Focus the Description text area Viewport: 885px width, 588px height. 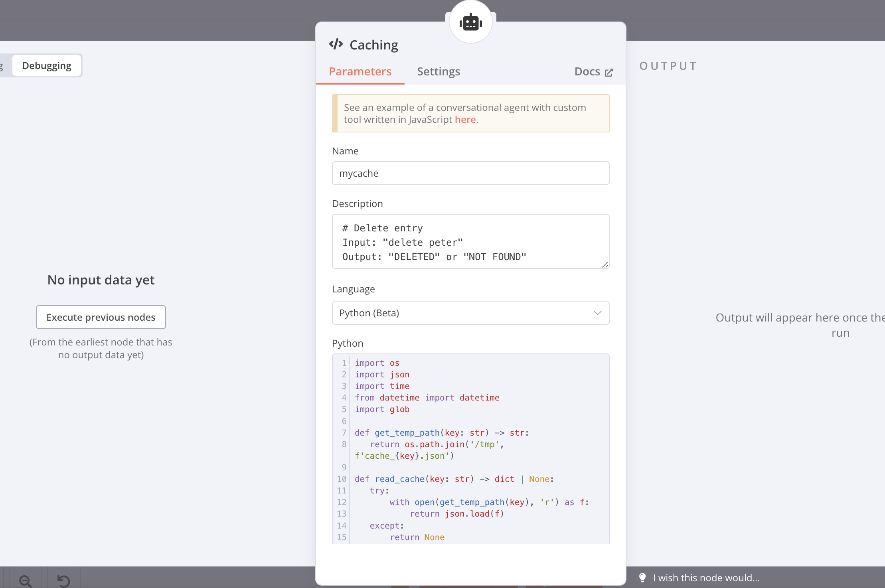pyautogui.click(x=470, y=241)
